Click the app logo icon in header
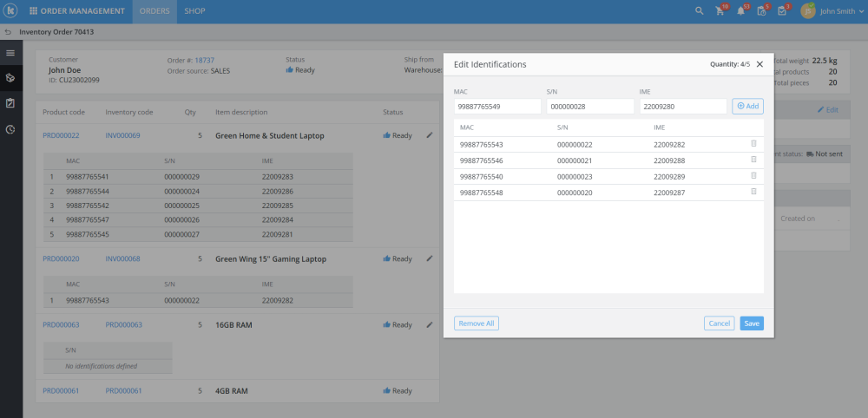868x418 pixels. [11, 11]
